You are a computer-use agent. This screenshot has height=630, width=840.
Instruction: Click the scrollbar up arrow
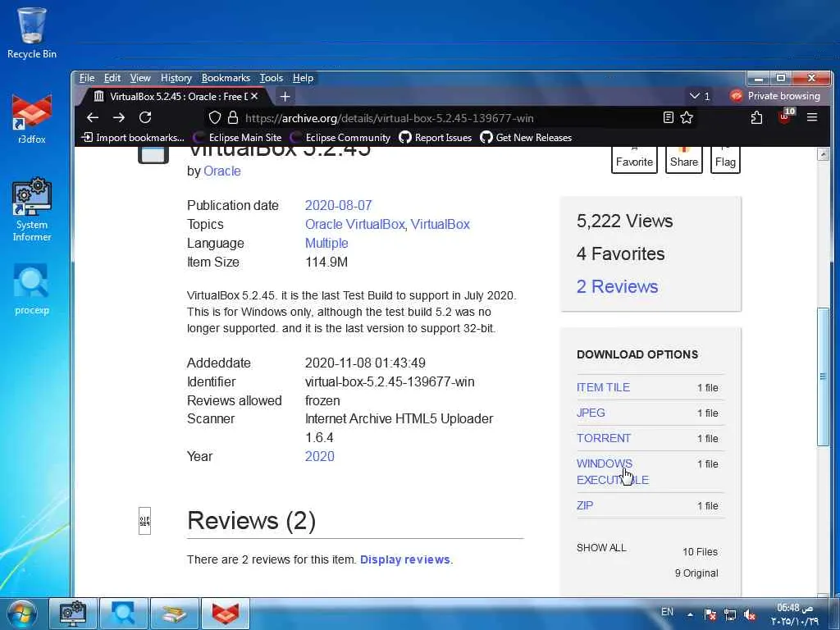point(823,154)
